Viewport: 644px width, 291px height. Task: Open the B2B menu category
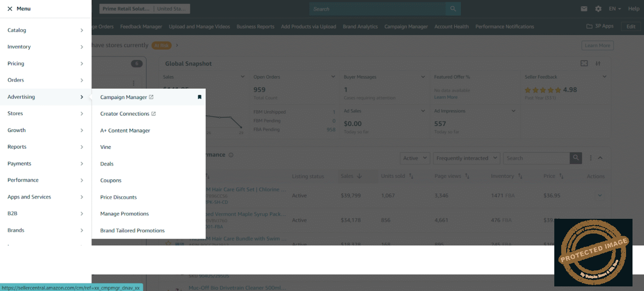pyautogui.click(x=46, y=213)
